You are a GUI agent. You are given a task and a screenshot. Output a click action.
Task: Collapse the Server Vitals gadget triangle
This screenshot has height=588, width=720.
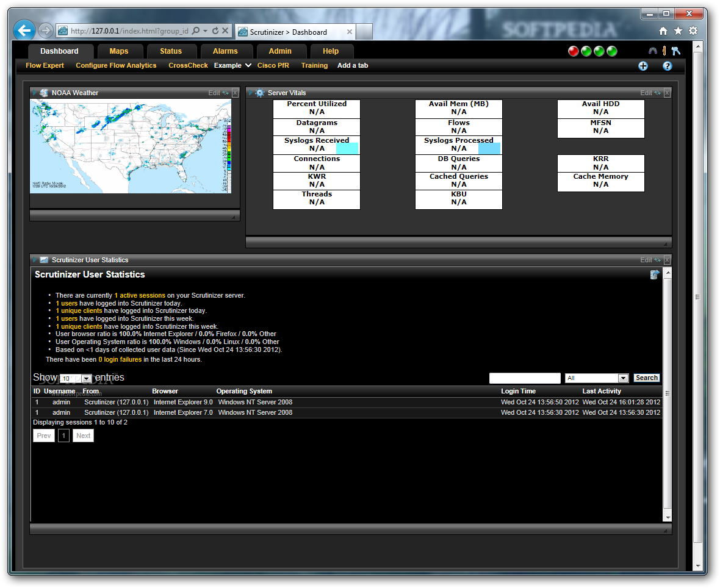point(251,93)
